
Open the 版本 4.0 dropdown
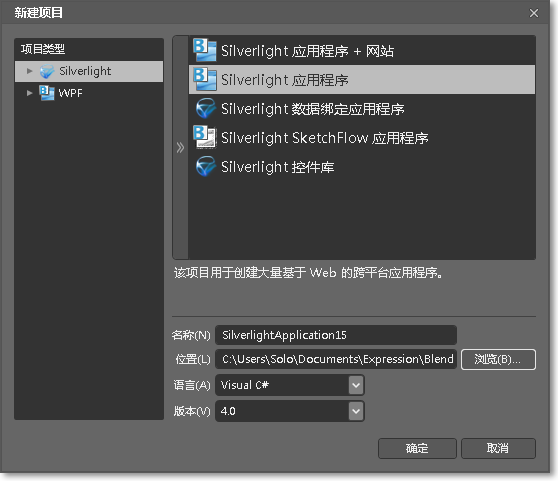tap(356, 411)
